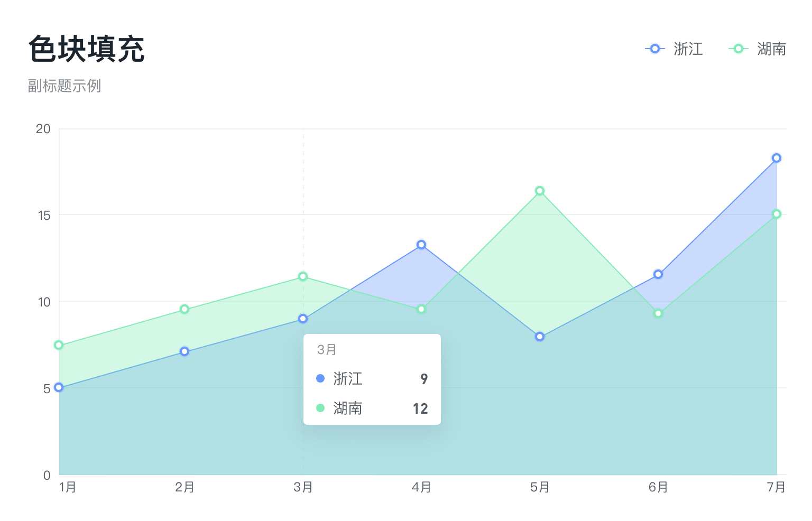Click the 湖南 label inside the tooltip
Viewport: 812px width, 521px height.
point(348,408)
